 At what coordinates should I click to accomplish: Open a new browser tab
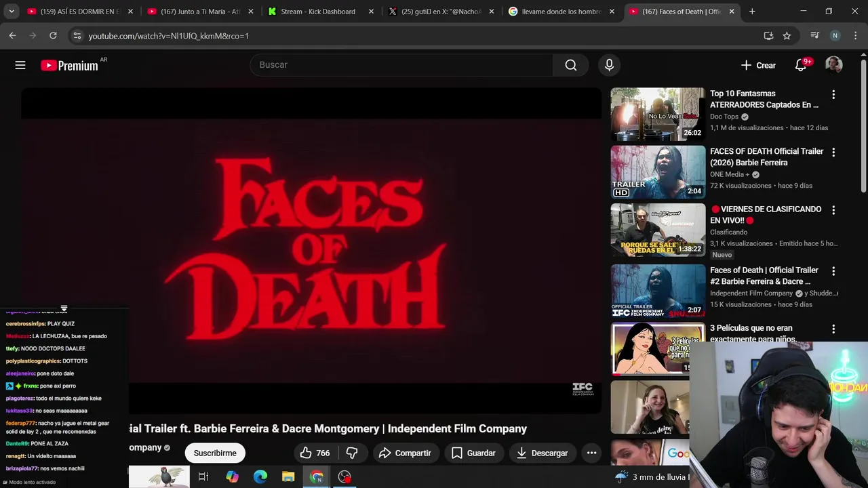[x=752, y=12]
